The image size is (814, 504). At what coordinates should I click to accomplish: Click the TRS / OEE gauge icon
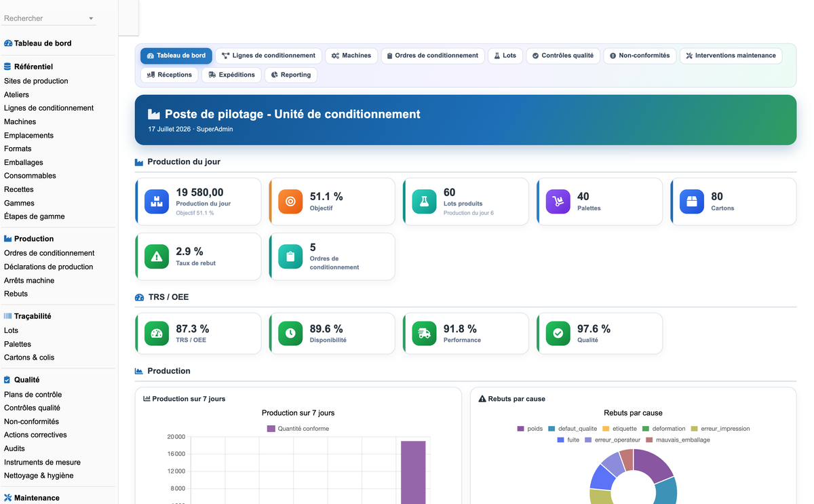coord(157,333)
